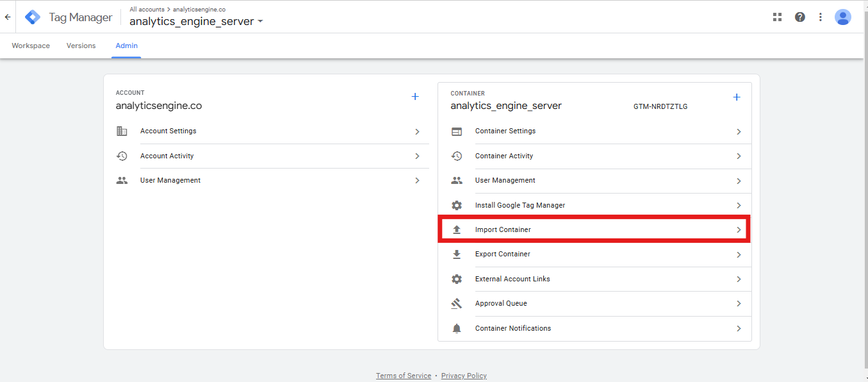Open the three-dot more options menu

click(821, 17)
